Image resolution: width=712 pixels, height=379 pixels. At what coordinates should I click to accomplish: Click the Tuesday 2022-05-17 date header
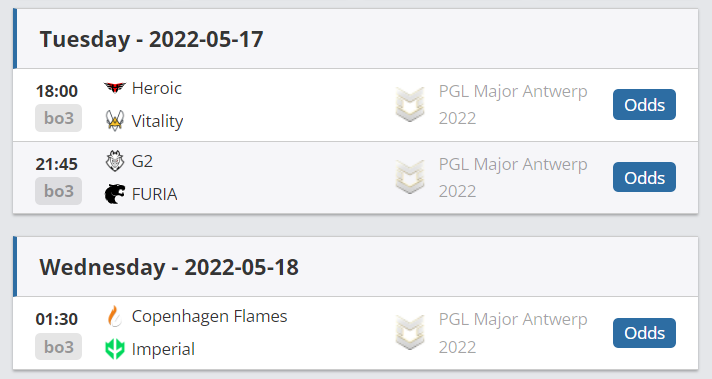tap(151, 39)
